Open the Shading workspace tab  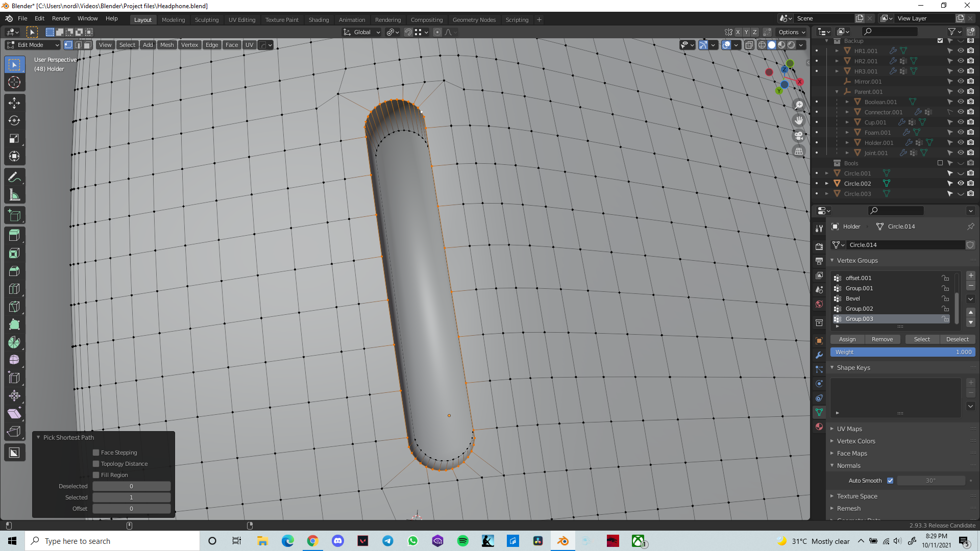click(x=317, y=19)
